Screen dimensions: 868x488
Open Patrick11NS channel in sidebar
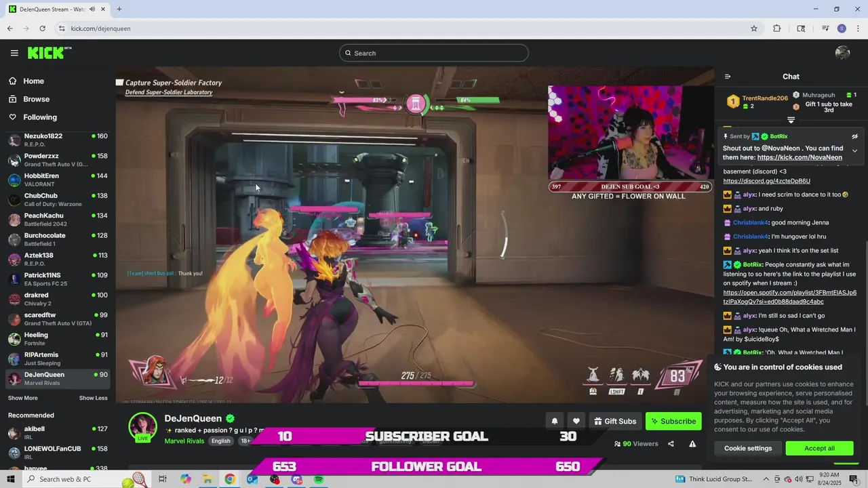[x=58, y=279]
